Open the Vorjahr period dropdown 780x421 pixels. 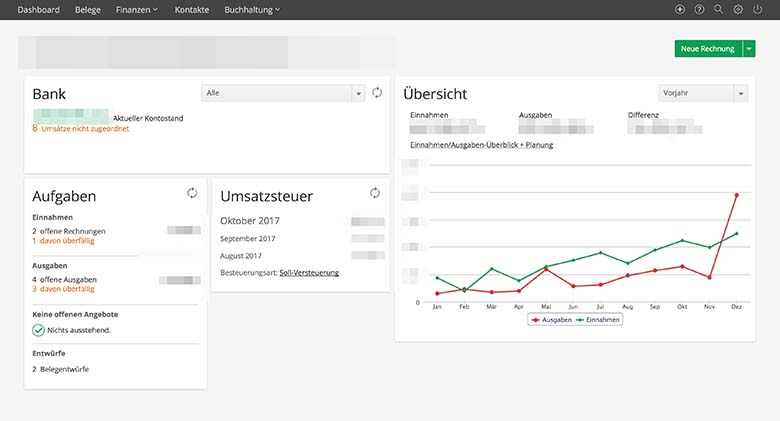[x=703, y=93]
